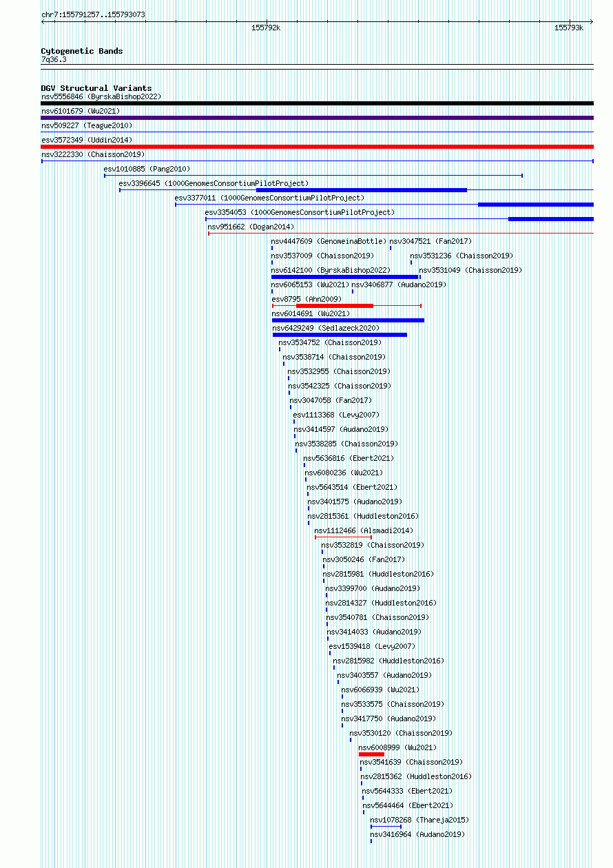Viewport: 613px width, 868px height.
Task: Click blue bar of nsv6429249 variant
Action: (340, 335)
